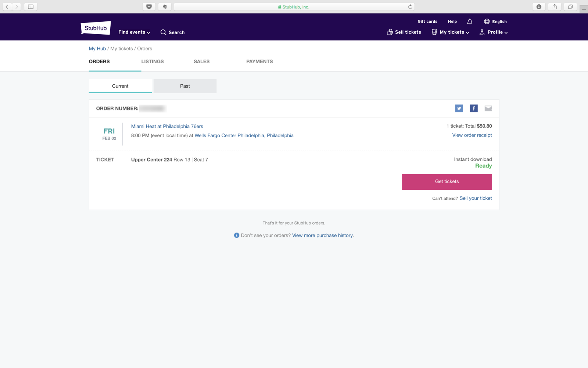
Task: Share the order on Twitter
Action: [x=459, y=108]
